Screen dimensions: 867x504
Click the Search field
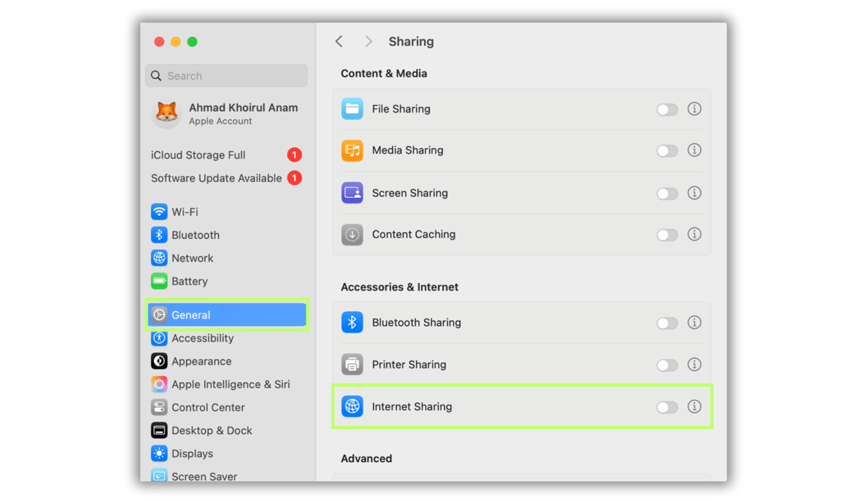tap(227, 76)
